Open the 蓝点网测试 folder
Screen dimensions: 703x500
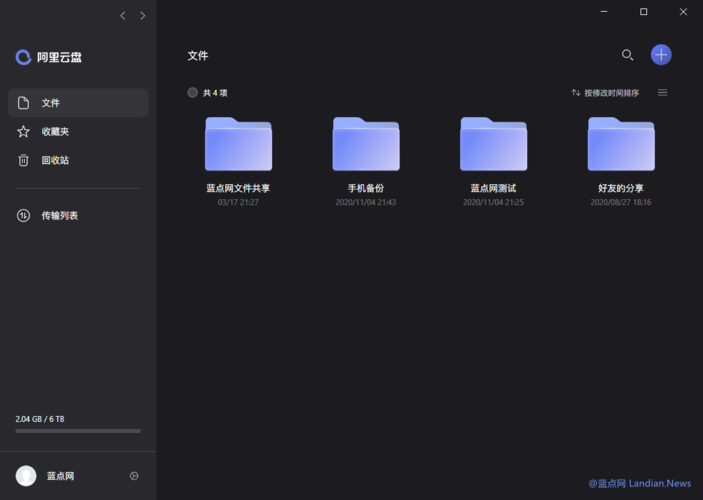(493, 143)
